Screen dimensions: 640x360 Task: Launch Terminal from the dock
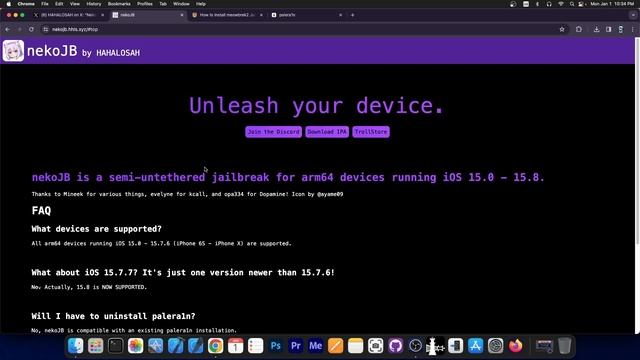coord(116,346)
